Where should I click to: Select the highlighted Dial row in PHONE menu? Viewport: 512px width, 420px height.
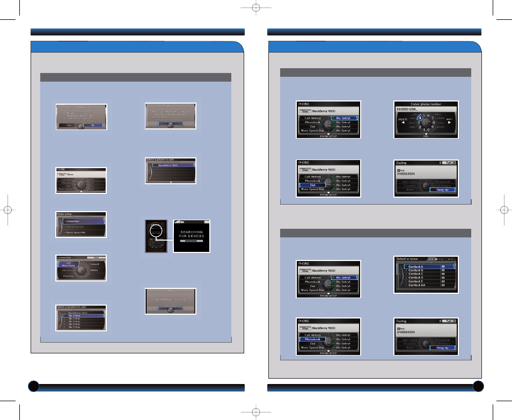point(312,185)
